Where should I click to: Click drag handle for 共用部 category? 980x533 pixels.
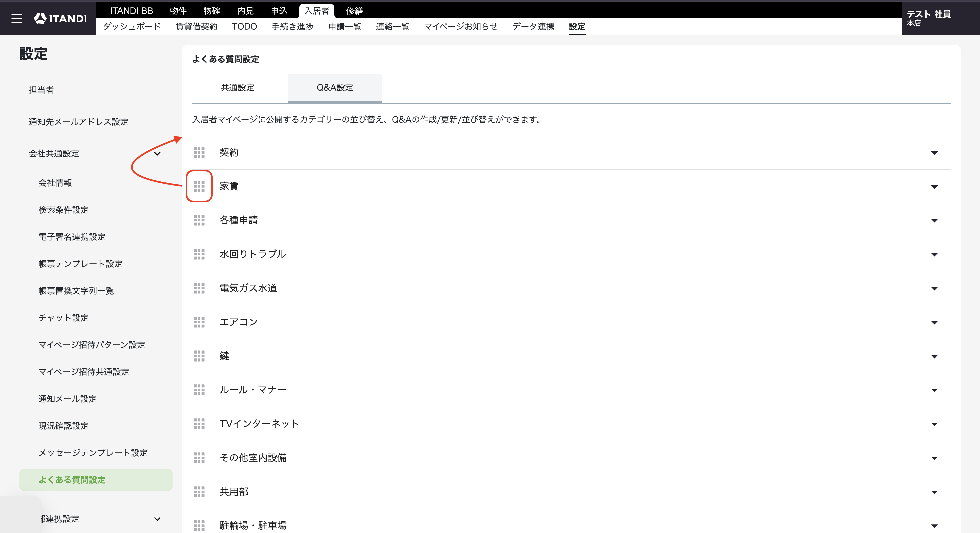(199, 492)
